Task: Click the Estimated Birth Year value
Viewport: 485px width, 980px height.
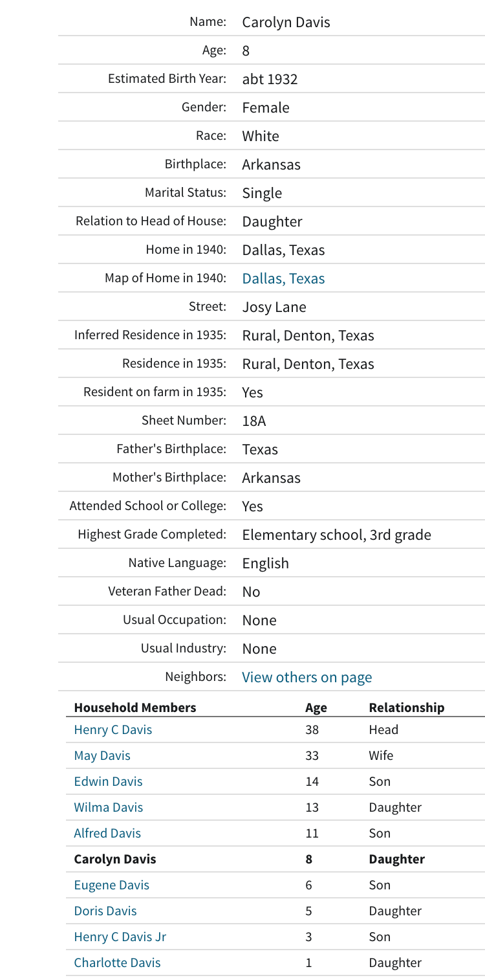Action: [x=270, y=79]
